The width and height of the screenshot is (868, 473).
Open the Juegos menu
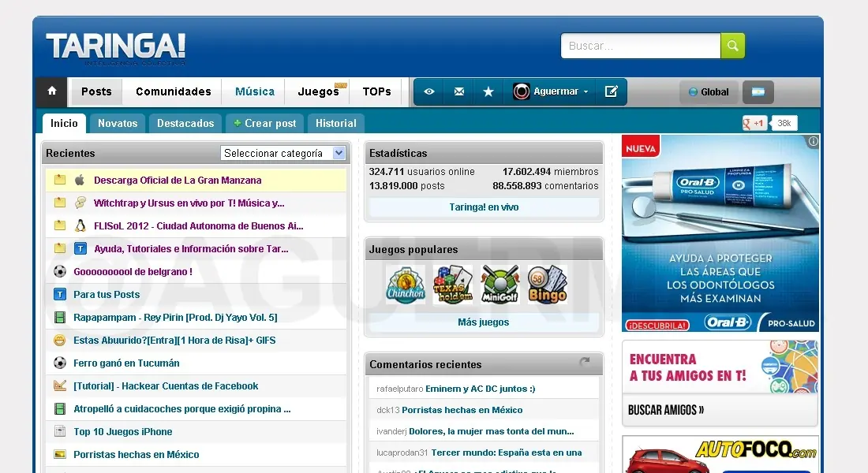[318, 91]
